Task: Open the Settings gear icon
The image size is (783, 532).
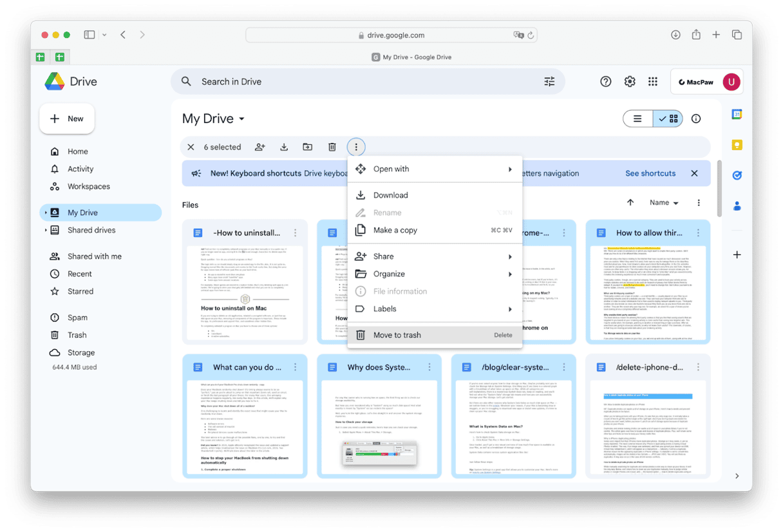Action: point(630,82)
